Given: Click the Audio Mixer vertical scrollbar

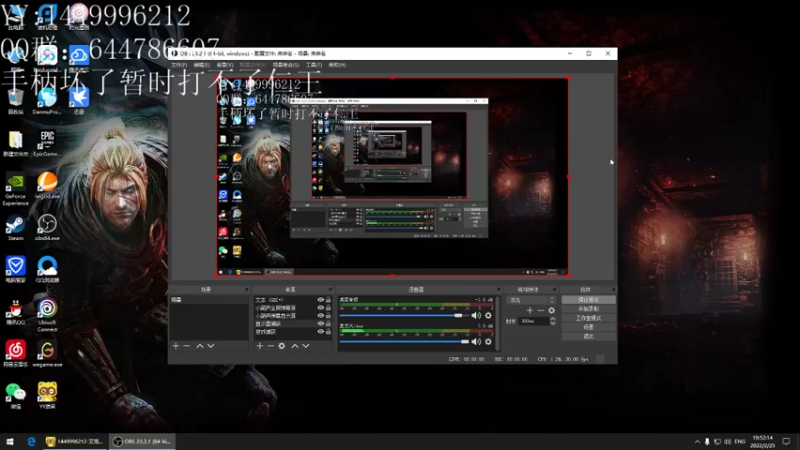Looking at the screenshot, I should coord(497,322).
